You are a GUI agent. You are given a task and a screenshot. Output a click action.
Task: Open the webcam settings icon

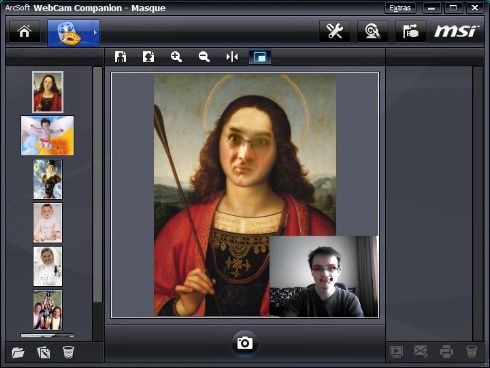tap(372, 31)
